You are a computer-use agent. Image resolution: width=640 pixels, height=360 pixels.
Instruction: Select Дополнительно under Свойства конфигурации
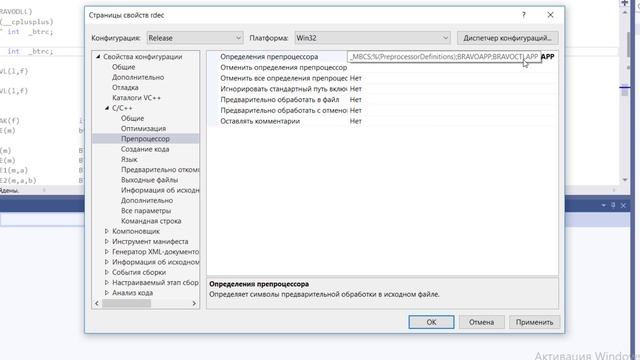(138, 77)
